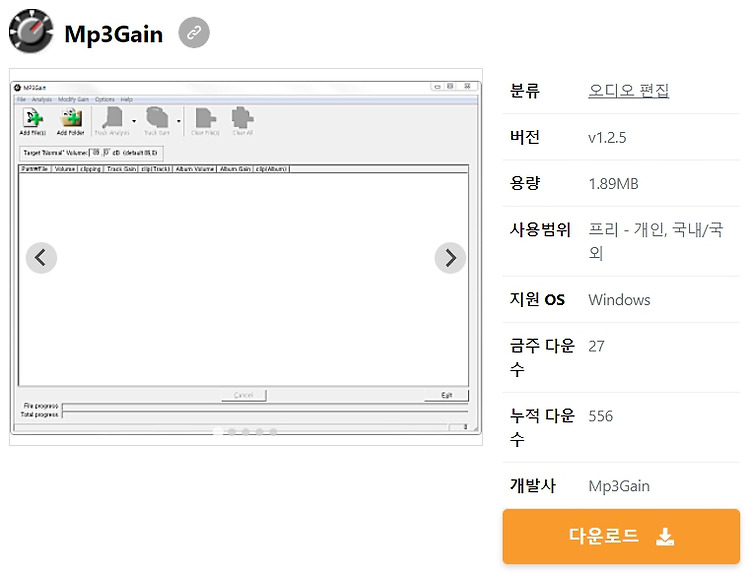The width and height of the screenshot is (750, 574).
Task: Click the cumulative downloads value 556
Action: [x=600, y=416]
